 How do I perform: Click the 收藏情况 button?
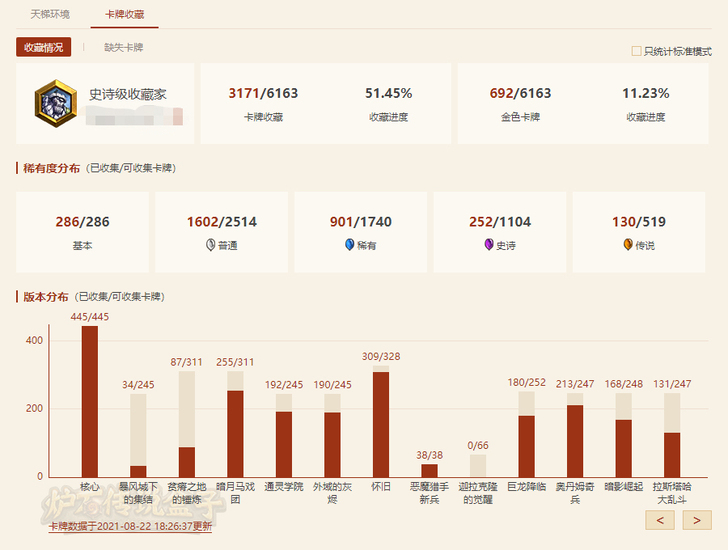tap(44, 47)
